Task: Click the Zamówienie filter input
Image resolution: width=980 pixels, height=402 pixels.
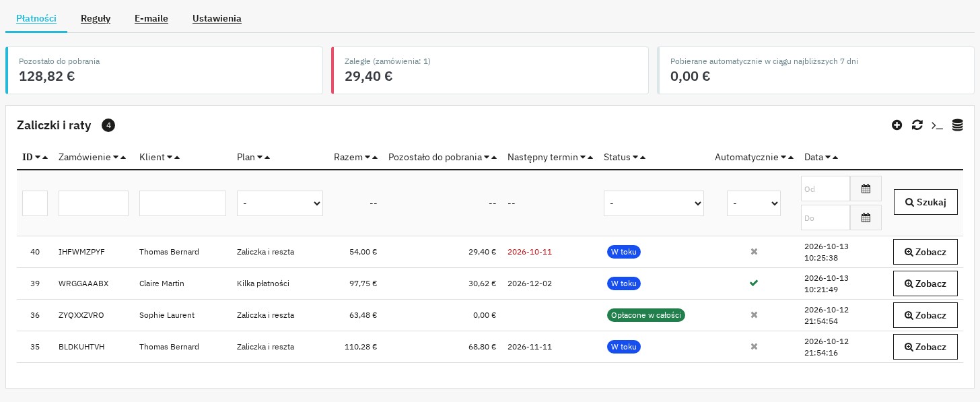Action: (94, 203)
